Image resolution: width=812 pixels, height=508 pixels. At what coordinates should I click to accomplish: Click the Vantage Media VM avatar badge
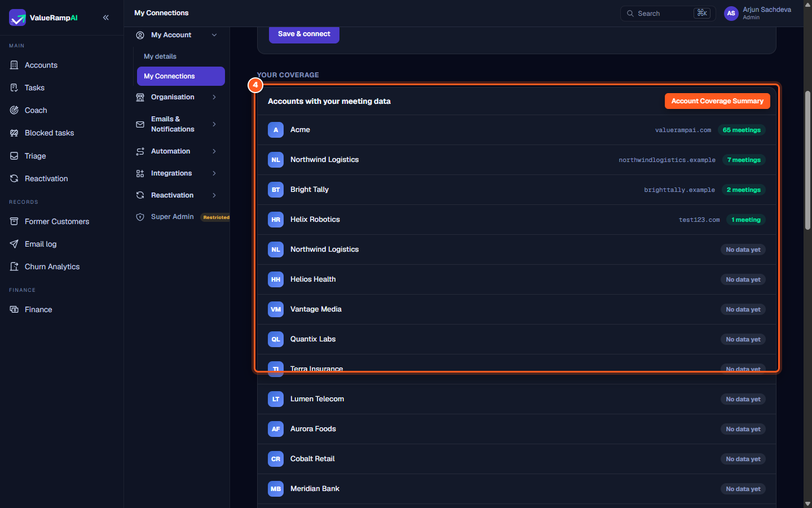click(276, 309)
